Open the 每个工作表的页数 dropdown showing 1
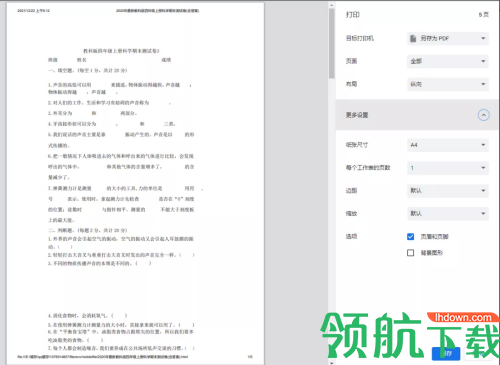This screenshot has height=365, width=500. pos(448,168)
